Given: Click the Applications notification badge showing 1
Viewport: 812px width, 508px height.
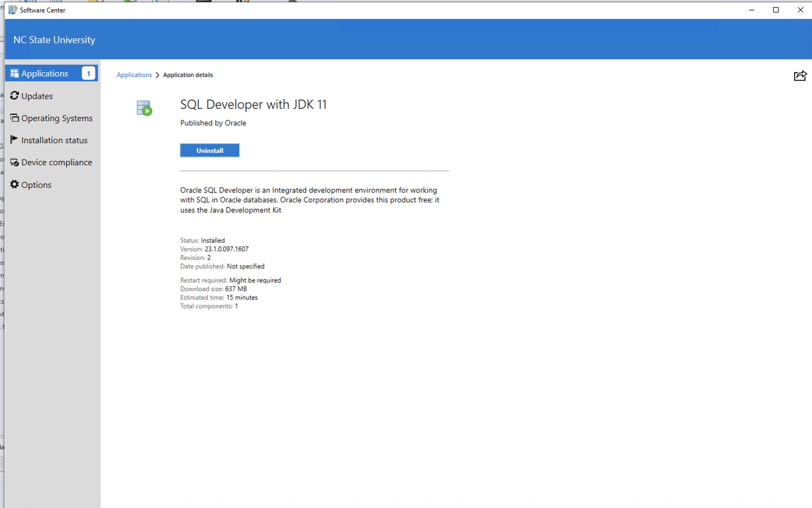Looking at the screenshot, I should point(89,73).
